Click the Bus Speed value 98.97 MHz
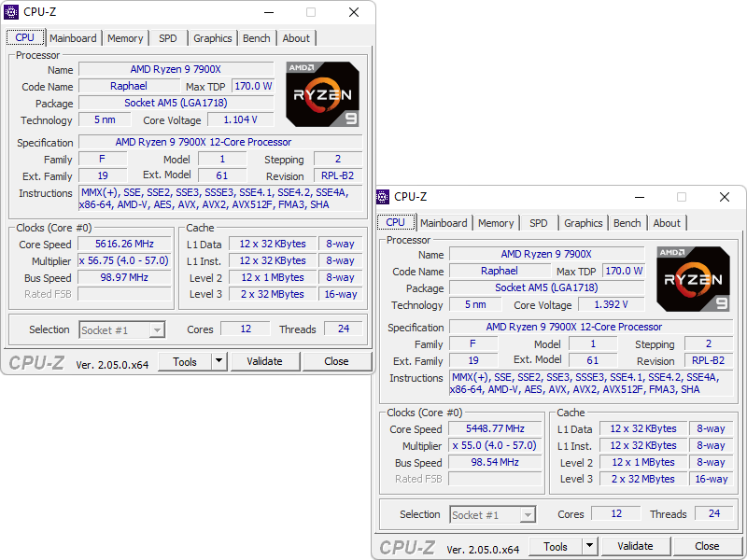 click(124, 277)
